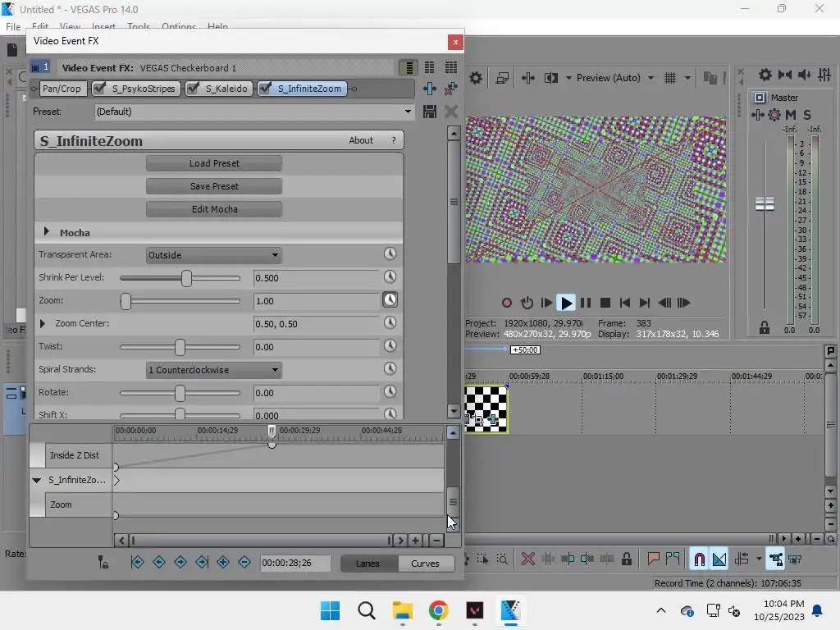Toggle animate clock for Transparent Area
The image size is (840, 630).
(x=390, y=254)
